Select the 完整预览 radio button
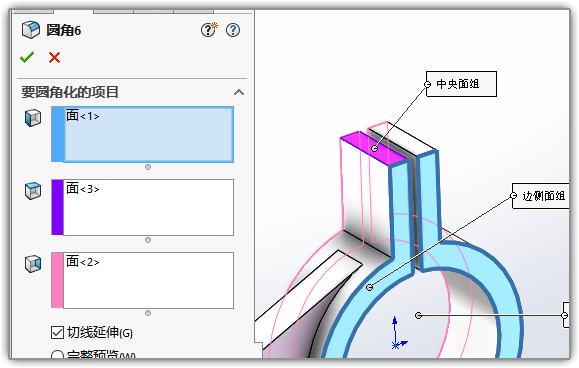 57,355
